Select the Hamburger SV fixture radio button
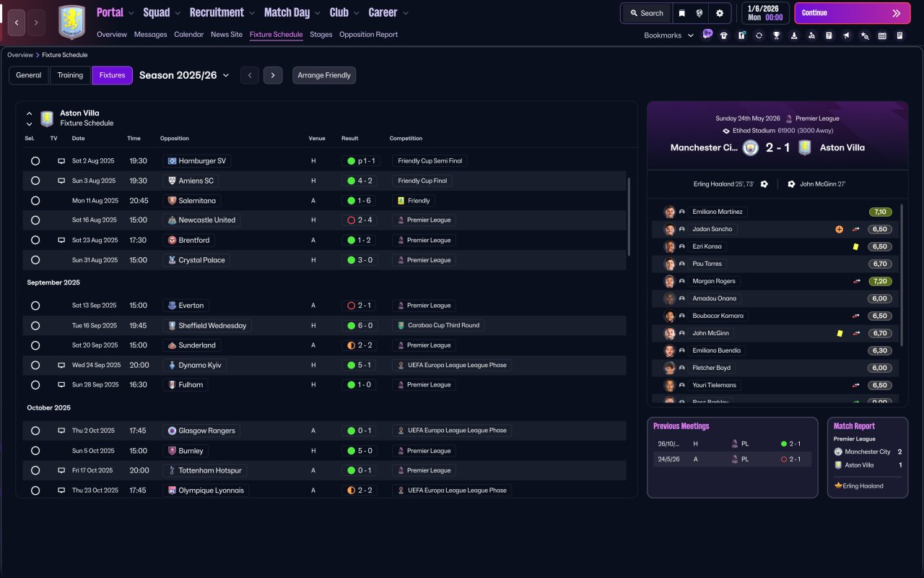This screenshot has width=924, height=578. (35, 161)
